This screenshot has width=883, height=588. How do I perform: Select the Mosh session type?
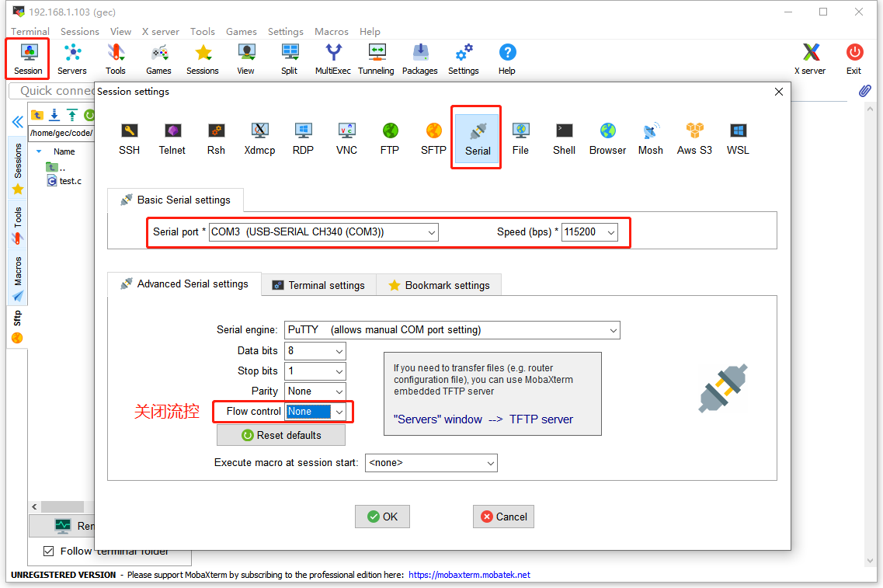point(651,138)
